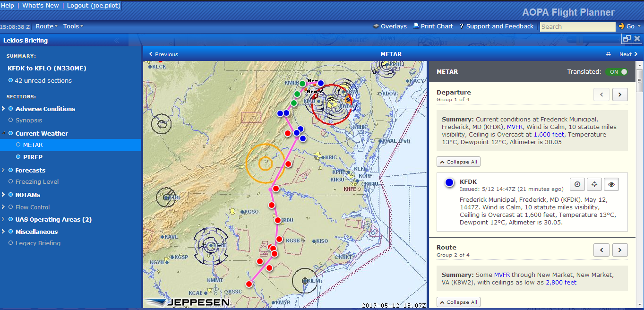This screenshot has height=310, width=644.
Task: Click the 2,800 feet ceiling link
Action: click(561, 283)
